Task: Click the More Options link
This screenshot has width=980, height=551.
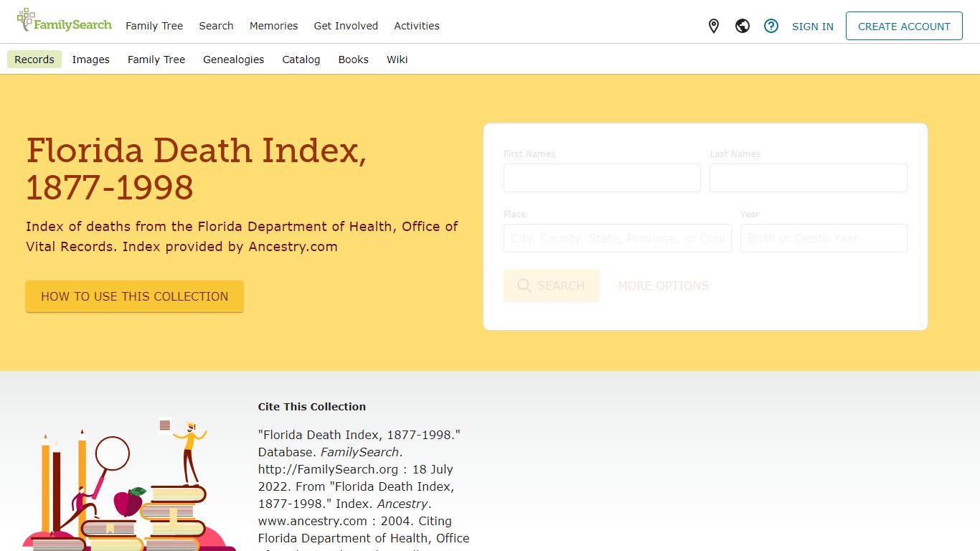Action: tap(664, 286)
